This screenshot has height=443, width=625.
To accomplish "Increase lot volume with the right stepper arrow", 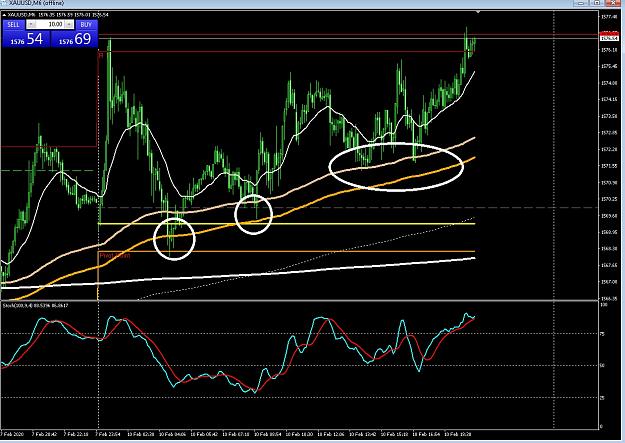I will coord(69,25).
